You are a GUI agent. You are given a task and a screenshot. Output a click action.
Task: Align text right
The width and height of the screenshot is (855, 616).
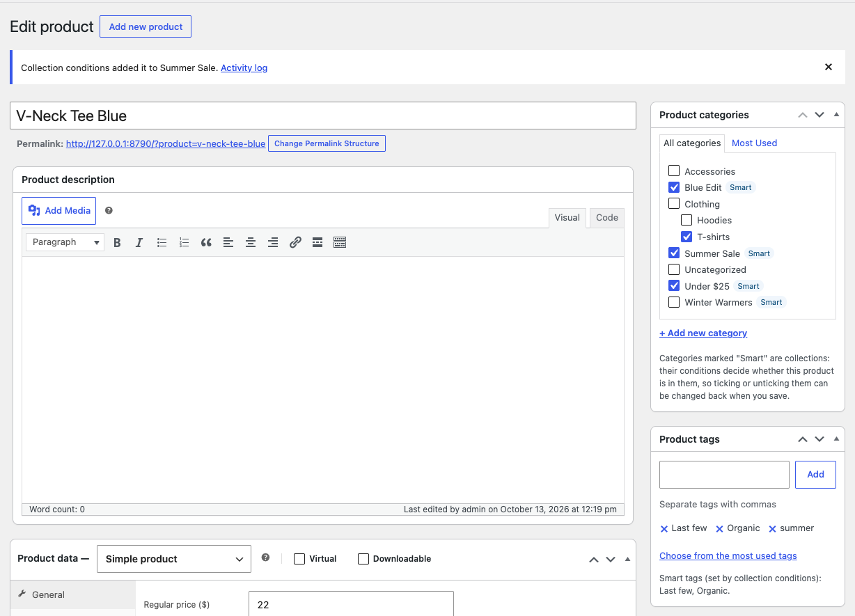273,242
